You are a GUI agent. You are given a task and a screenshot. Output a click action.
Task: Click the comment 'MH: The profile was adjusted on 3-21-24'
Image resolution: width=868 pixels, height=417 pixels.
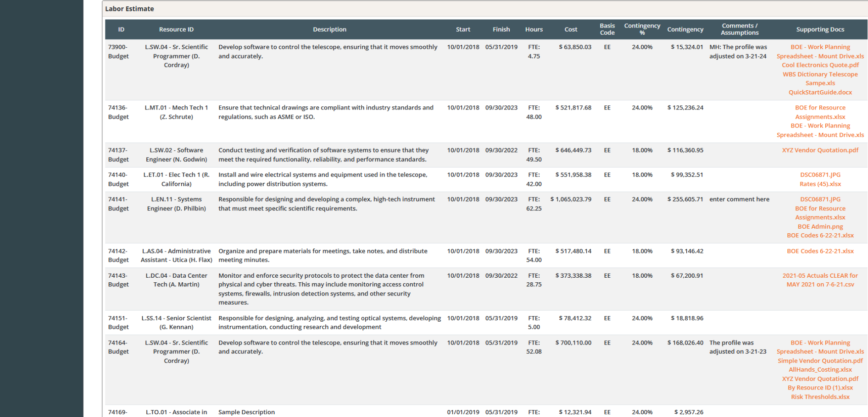pyautogui.click(x=738, y=51)
